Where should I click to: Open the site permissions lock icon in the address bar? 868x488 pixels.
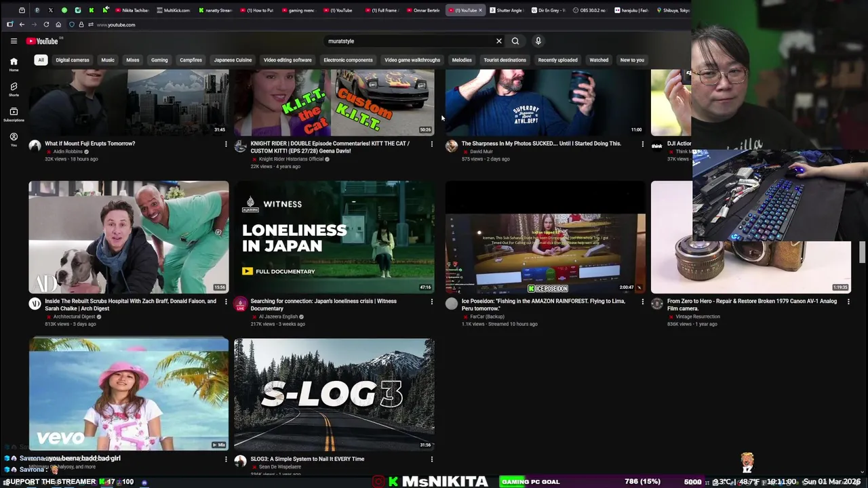point(81,24)
